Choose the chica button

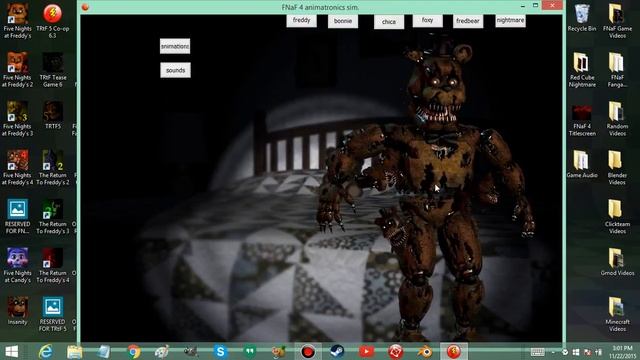pos(389,22)
